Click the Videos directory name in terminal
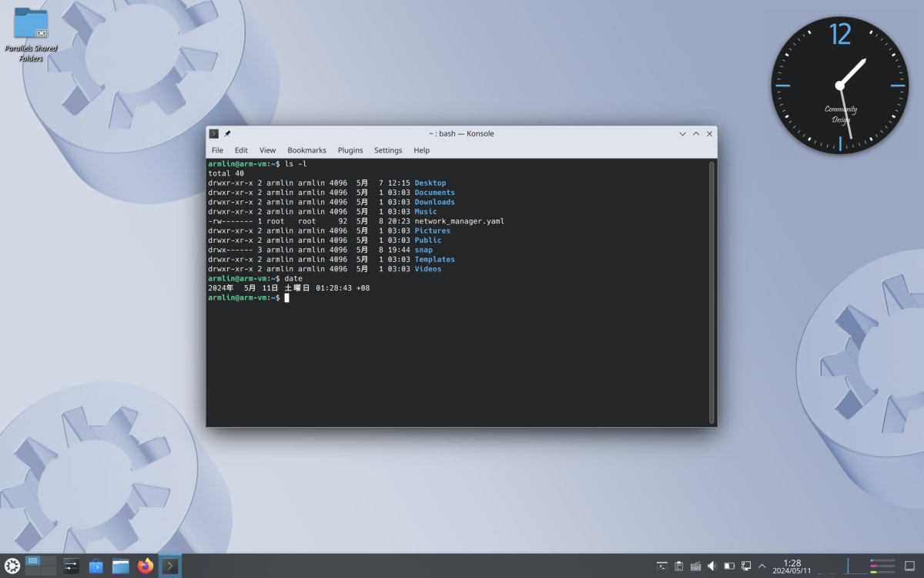The image size is (924, 578). (428, 269)
